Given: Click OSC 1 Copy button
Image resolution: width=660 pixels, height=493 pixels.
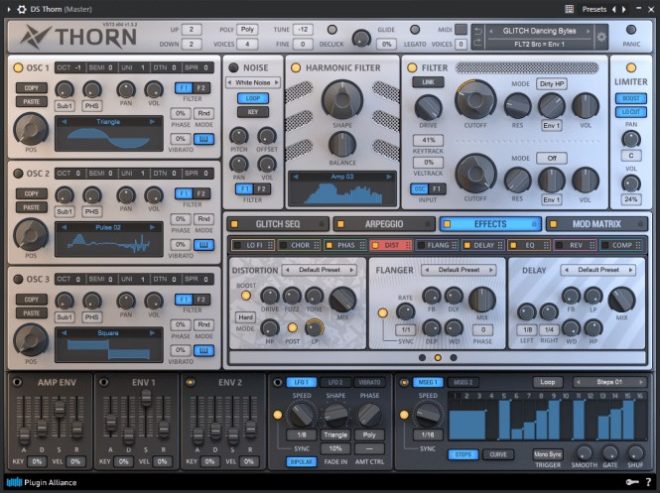Looking at the screenshot, I should [x=32, y=88].
